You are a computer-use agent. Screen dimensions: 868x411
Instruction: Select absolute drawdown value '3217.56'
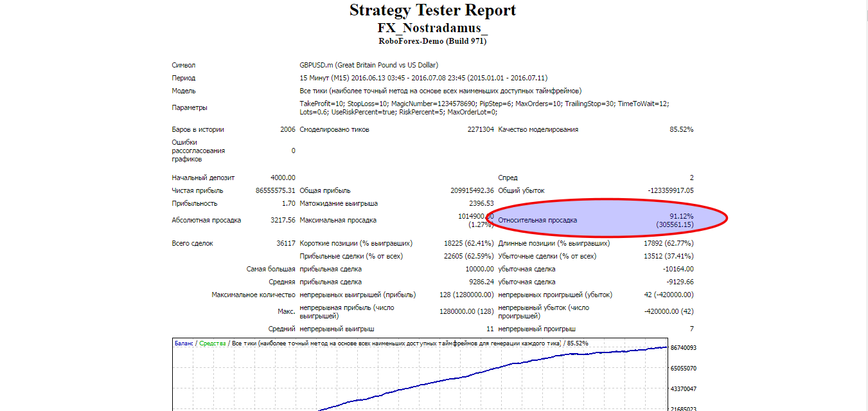[x=283, y=220]
